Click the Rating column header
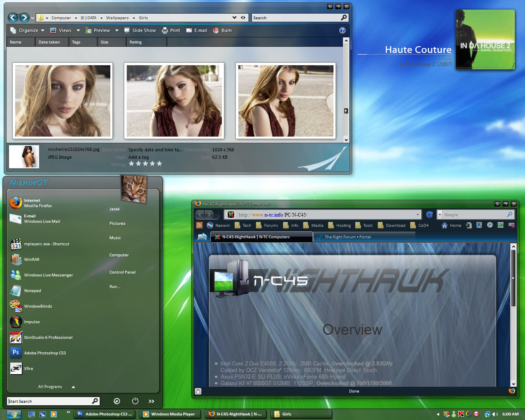The image size is (525, 420). (146, 42)
